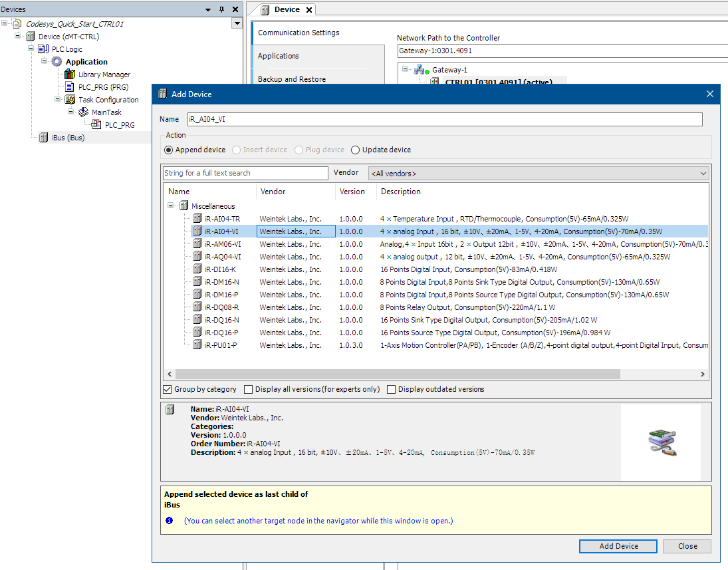This screenshot has width=728, height=570.
Task: Click the iR-AM06-VI module icon
Action: point(197,243)
